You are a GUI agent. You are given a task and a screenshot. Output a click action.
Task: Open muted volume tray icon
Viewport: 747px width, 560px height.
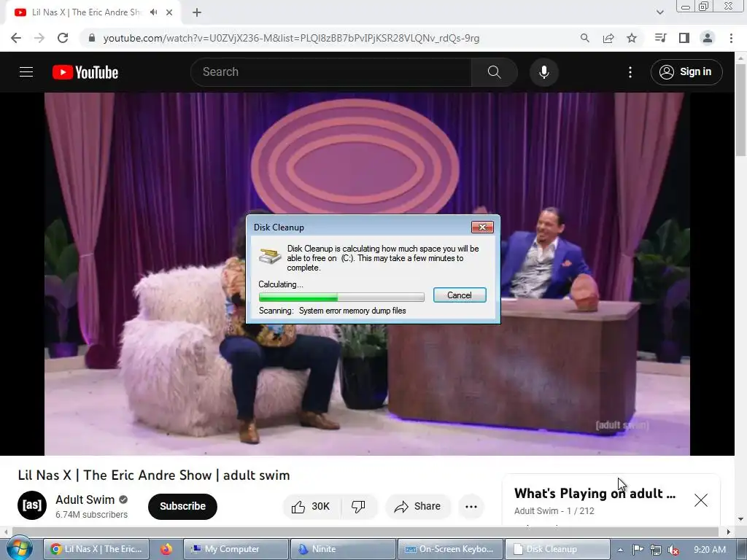(x=673, y=550)
